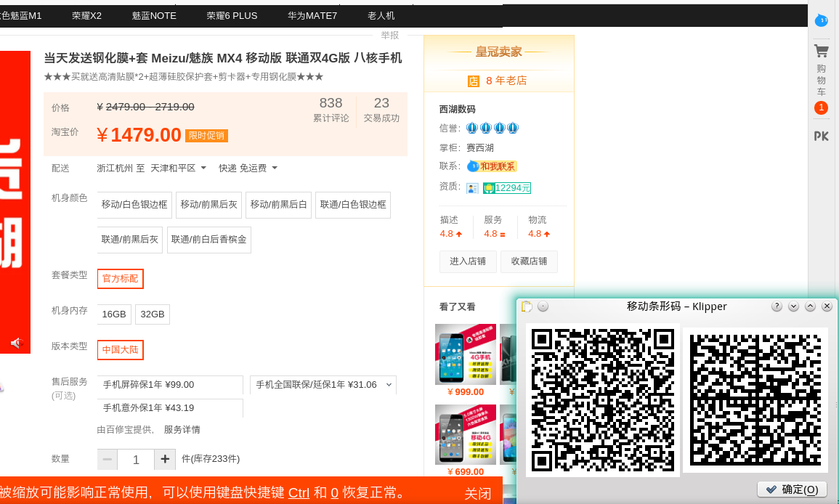Click the 物流 4.8 rating
This screenshot has width=839, height=504.
click(539, 227)
